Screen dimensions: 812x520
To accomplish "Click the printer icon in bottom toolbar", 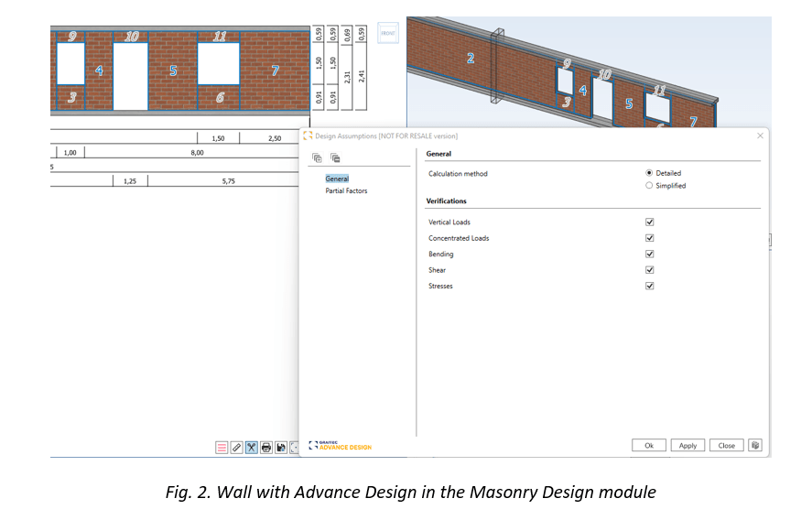I will click(x=265, y=448).
